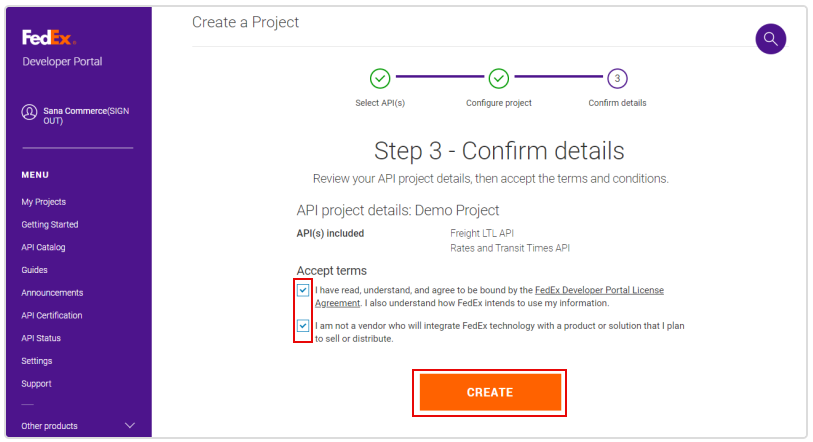Click the step 3 Confirm details circle
The height and width of the screenshot is (442, 813).
[617, 78]
